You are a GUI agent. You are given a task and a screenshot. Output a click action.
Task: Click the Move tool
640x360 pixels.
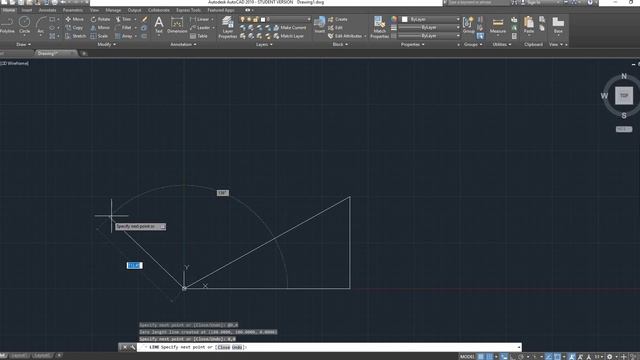(x=74, y=19)
